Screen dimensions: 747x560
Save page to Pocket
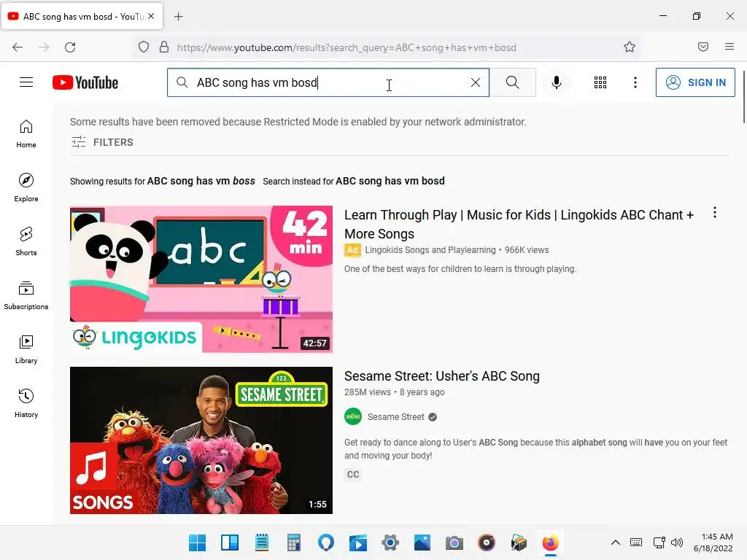click(703, 47)
